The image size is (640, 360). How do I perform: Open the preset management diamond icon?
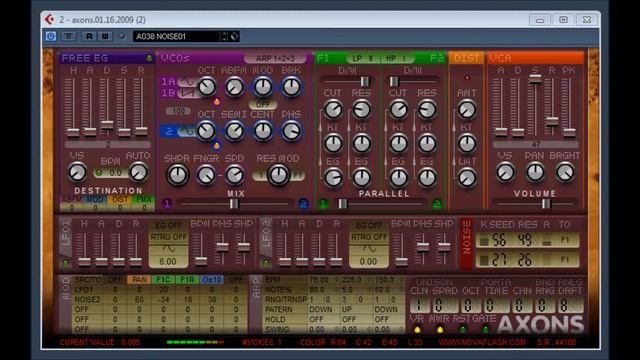(234, 36)
